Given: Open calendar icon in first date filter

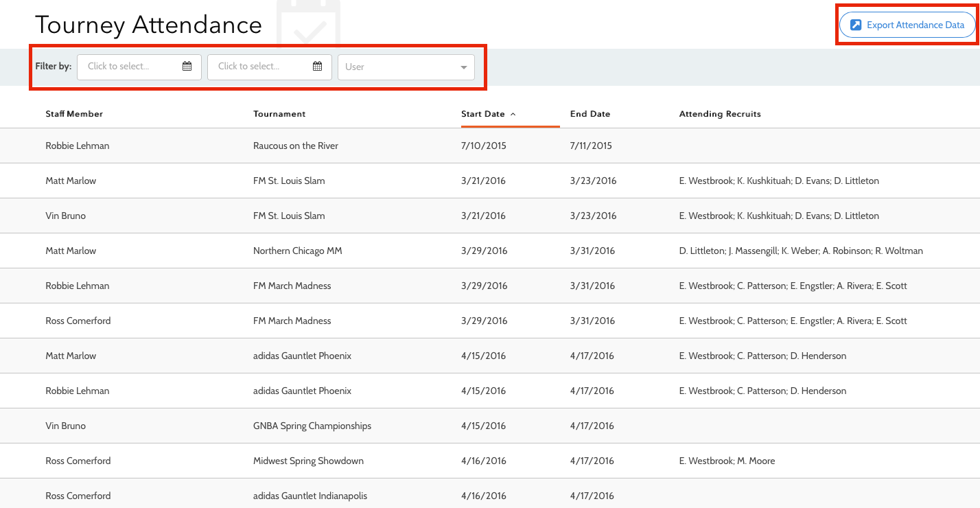Looking at the screenshot, I should 187,67.
